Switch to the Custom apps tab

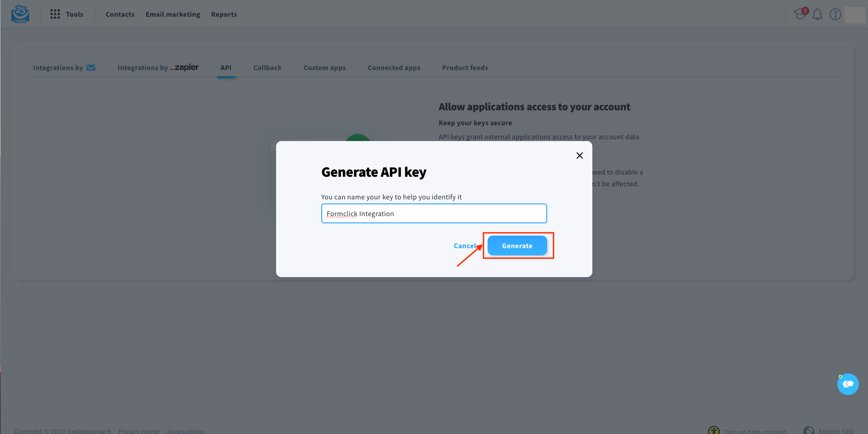click(324, 68)
